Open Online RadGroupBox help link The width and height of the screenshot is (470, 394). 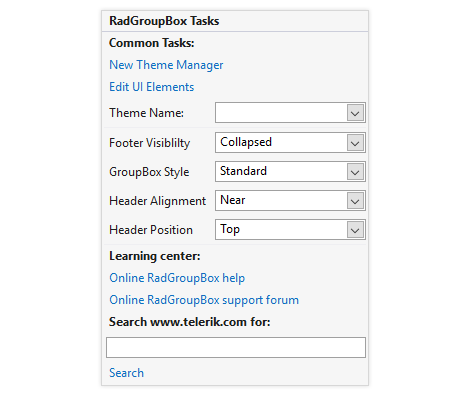coord(177,278)
